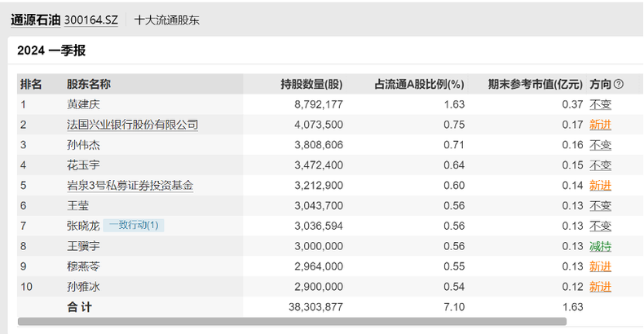644x334 pixels.
Task: Click rank number 10 in table
Action: tap(26, 287)
